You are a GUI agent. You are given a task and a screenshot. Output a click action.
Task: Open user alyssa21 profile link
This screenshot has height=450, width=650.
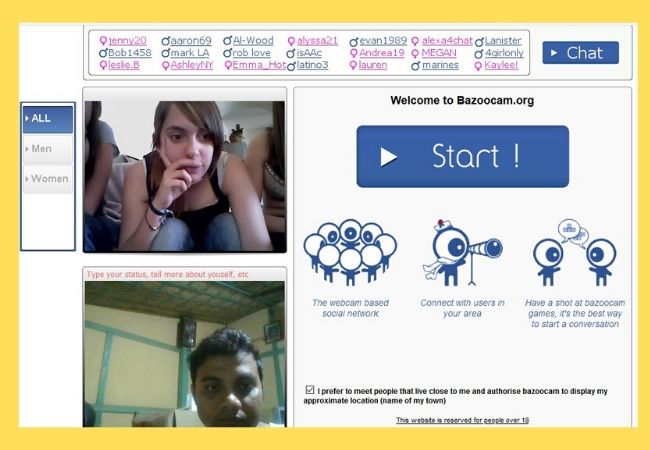click(x=318, y=41)
